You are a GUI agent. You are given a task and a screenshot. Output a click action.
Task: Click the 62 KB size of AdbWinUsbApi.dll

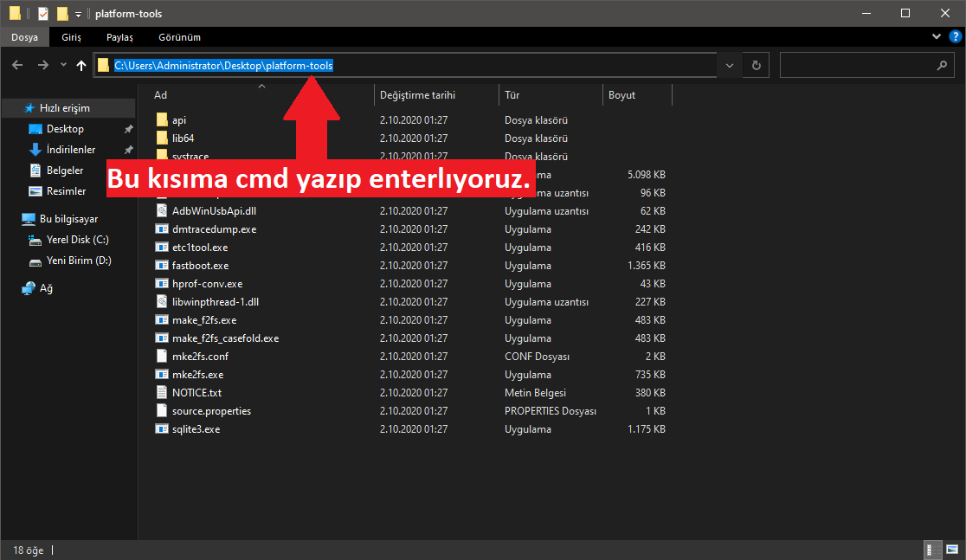coord(653,210)
